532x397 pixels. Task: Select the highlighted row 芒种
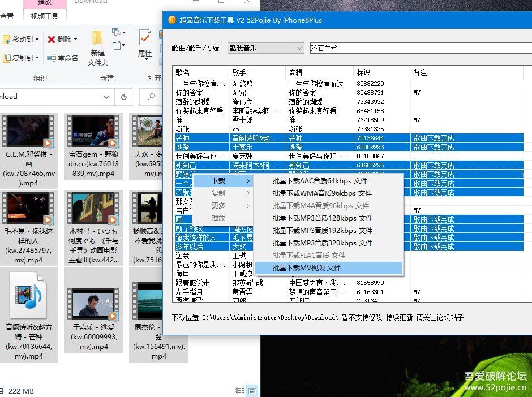348,138
